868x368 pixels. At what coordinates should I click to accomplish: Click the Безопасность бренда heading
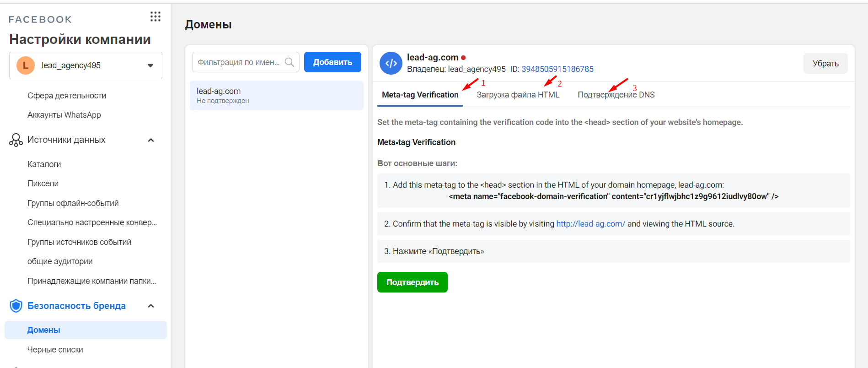76,306
